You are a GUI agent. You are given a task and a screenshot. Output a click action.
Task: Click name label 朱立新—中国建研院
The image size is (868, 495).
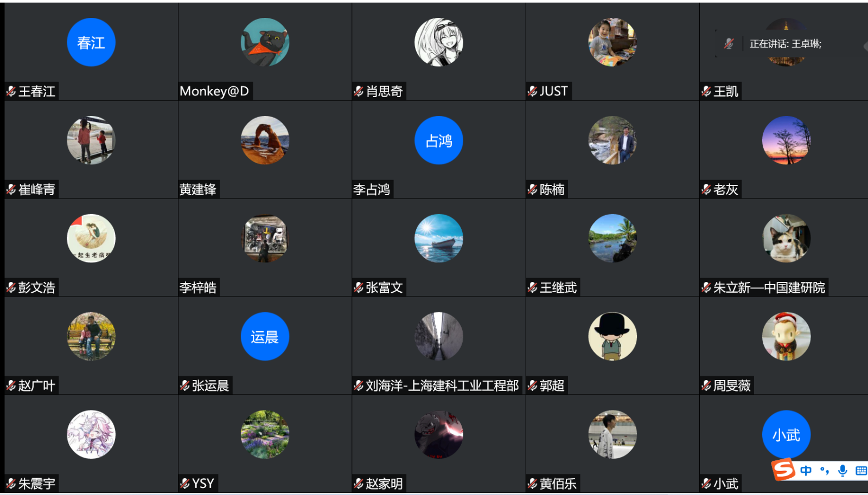point(769,288)
